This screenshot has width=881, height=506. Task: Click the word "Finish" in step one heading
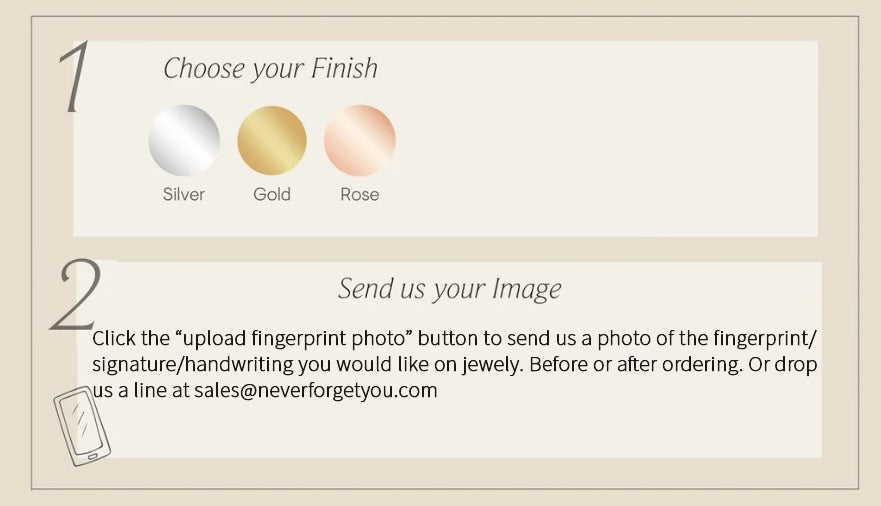click(x=343, y=69)
